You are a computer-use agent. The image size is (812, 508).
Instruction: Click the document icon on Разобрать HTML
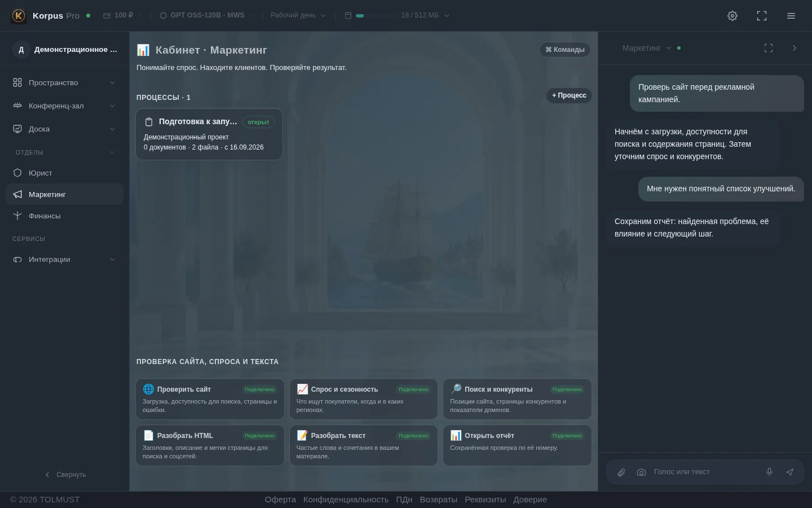(x=148, y=435)
